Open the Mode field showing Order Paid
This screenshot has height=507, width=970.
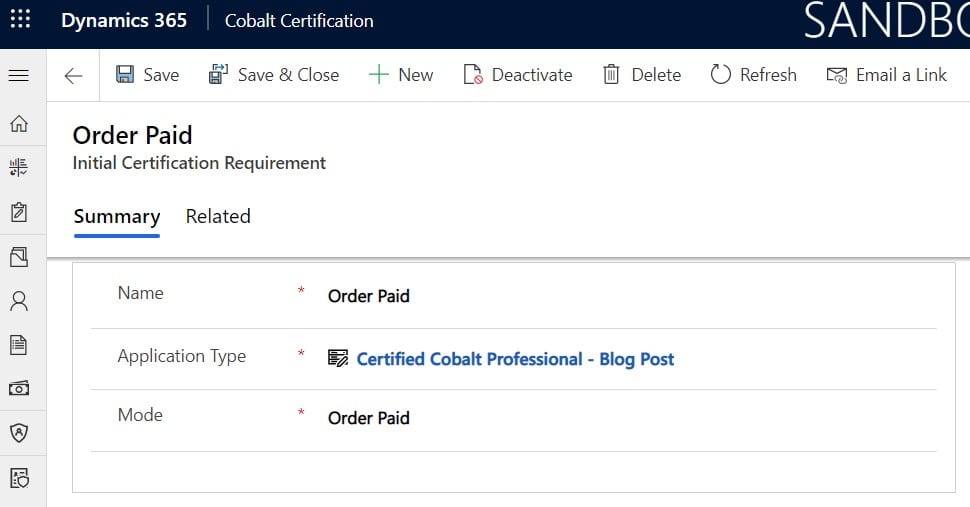pos(369,418)
